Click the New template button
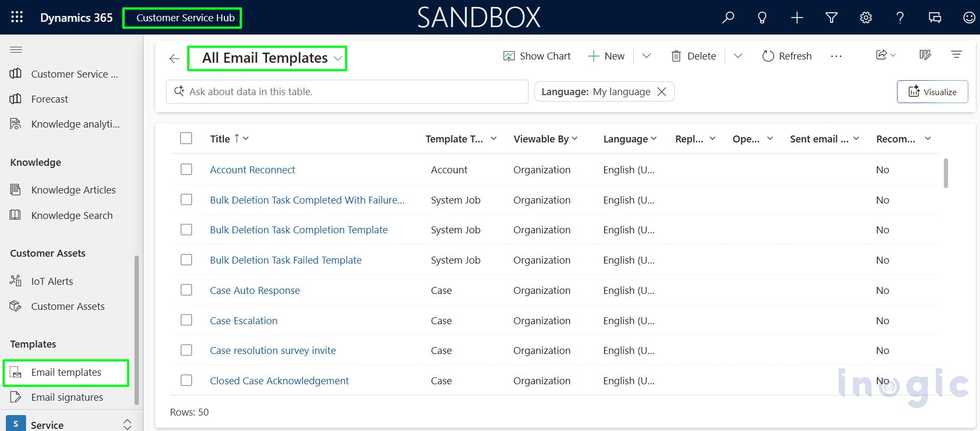Image resolution: width=980 pixels, height=431 pixels. (606, 56)
